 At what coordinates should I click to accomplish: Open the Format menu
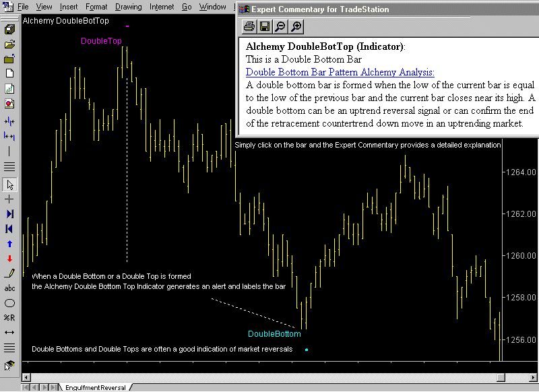point(96,7)
